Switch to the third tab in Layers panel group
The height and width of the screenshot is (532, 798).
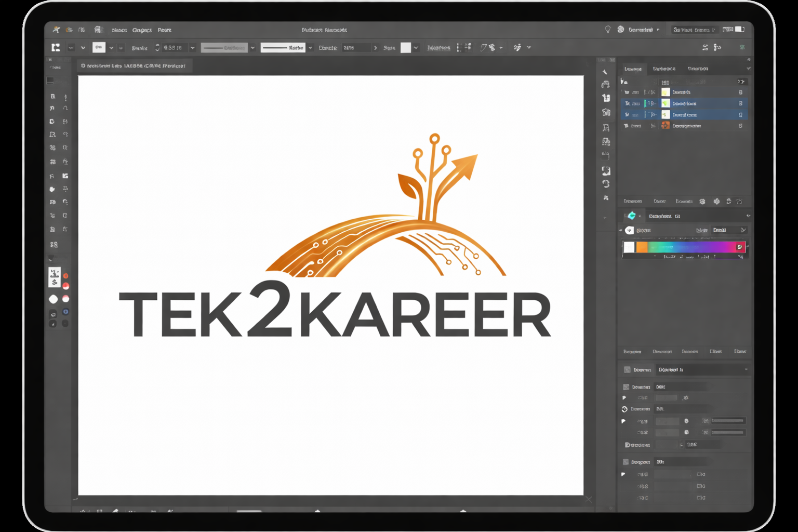tap(697, 69)
